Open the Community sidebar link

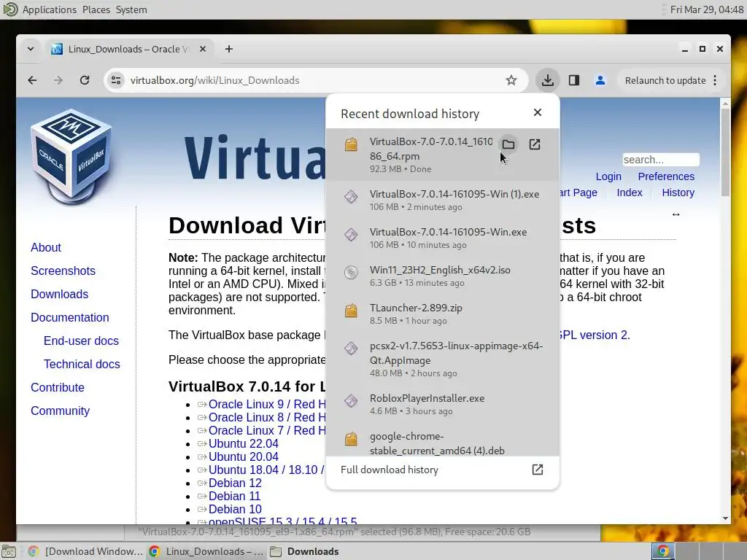tap(60, 411)
